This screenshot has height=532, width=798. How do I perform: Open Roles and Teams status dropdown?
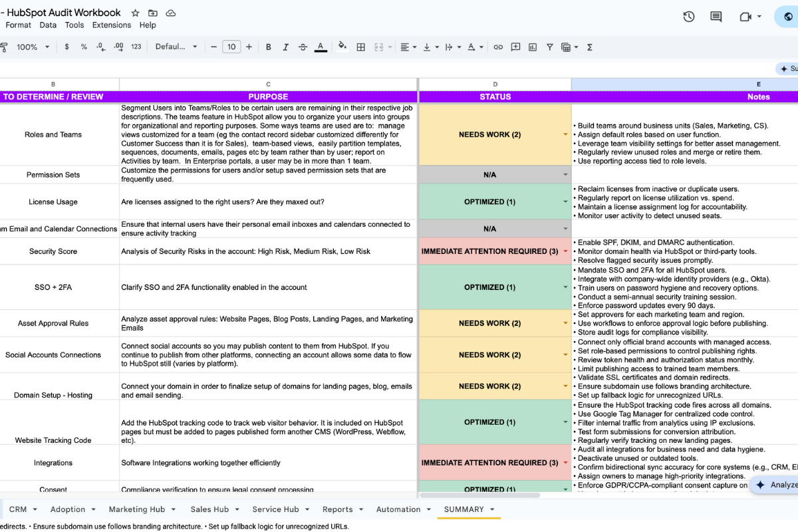pyautogui.click(x=566, y=134)
